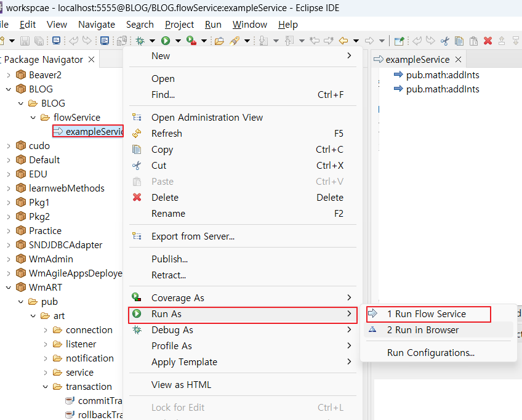Choose 2 Run in Browser
522x420 pixels.
coord(438,329)
